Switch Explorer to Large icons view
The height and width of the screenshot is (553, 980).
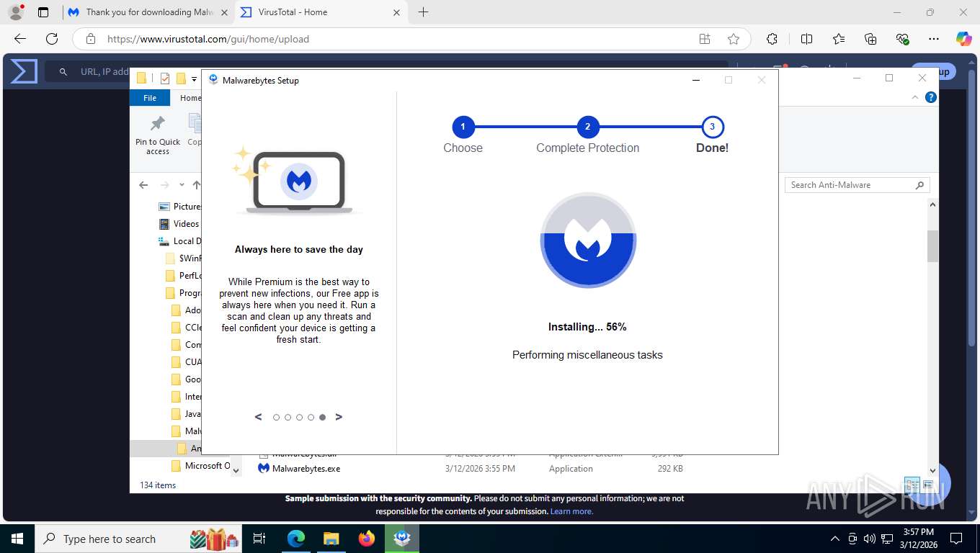(x=927, y=485)
